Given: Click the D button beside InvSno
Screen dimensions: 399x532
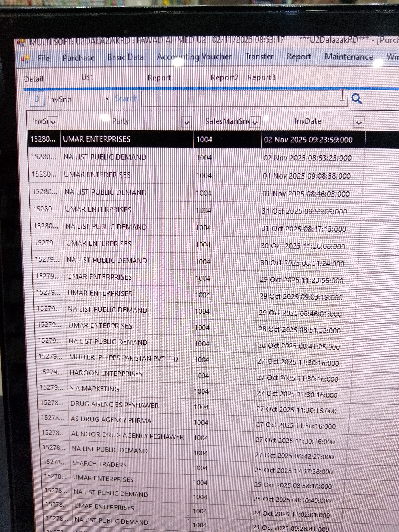Looking at the screenshot, I should point(37,99).
